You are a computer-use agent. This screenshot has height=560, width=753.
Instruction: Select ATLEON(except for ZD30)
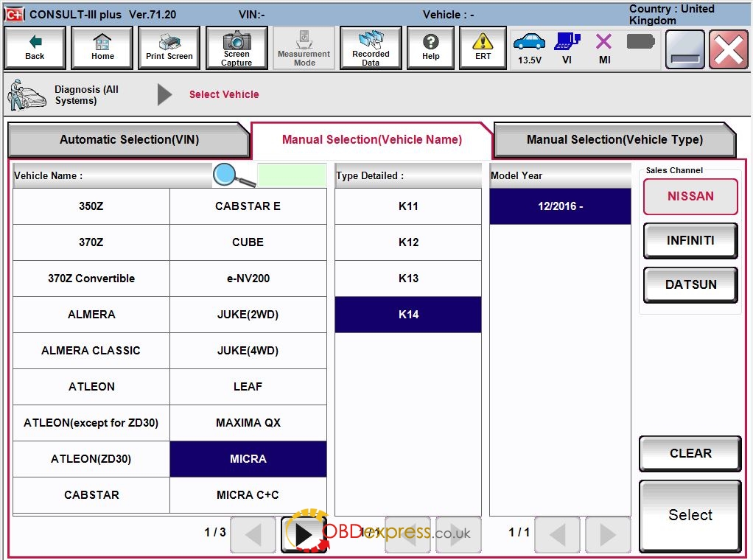pos(91,423)
